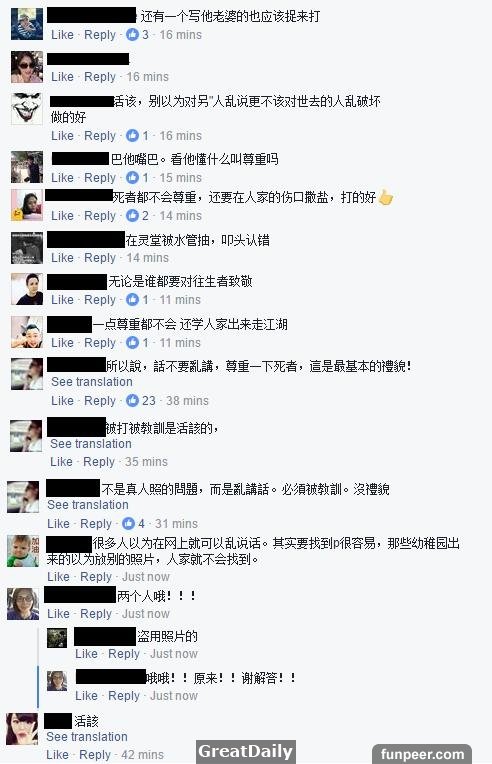
Task: Like the comment 在灵堂被水管抽
Action: click(62, 257)
